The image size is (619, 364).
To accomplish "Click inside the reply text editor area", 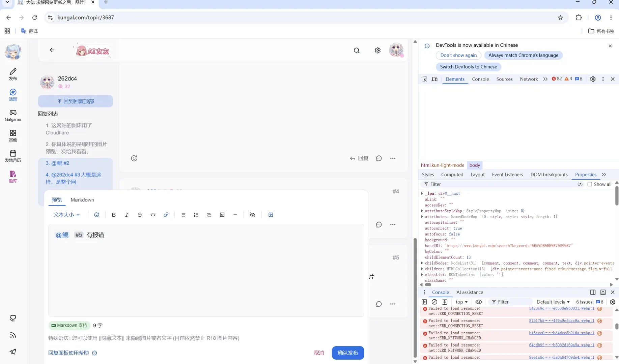I will pyautogui.click(x=206, y=270).
